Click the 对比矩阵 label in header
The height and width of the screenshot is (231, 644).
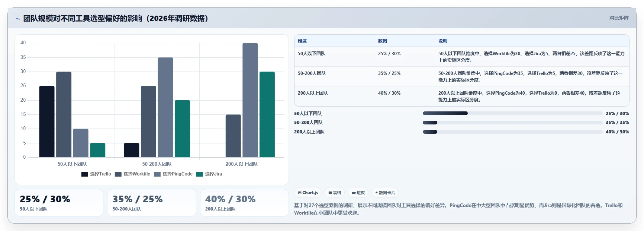point(619,18)
